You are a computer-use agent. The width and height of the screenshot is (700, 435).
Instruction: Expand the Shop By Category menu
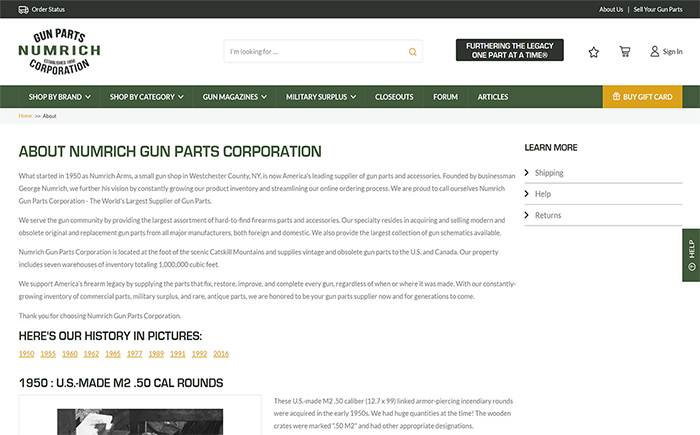147,97
